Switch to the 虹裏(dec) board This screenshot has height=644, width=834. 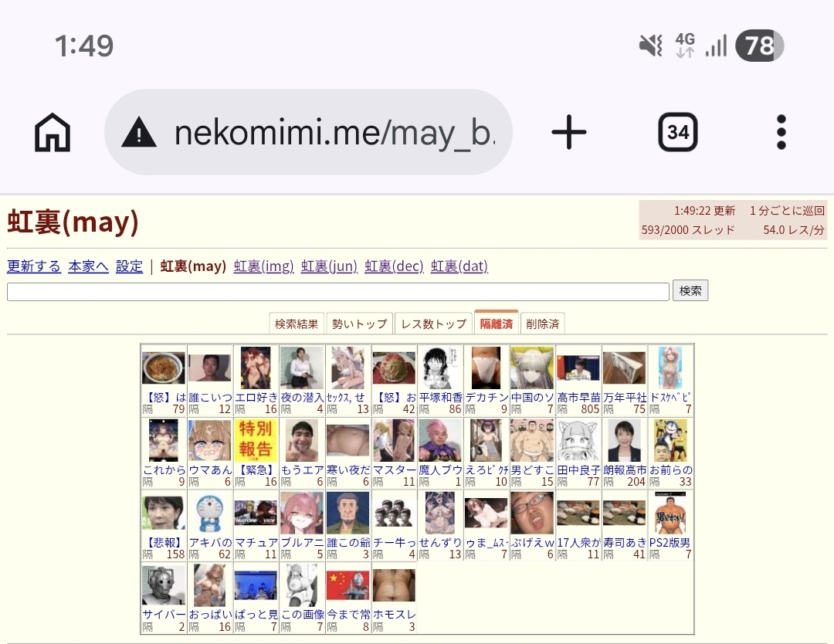tap(394, 266)
